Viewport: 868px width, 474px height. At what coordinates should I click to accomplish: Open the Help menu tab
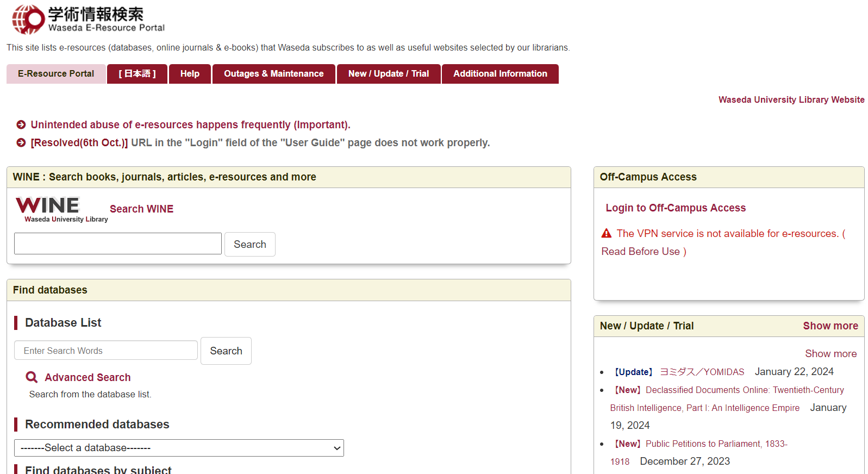[190, 74]
